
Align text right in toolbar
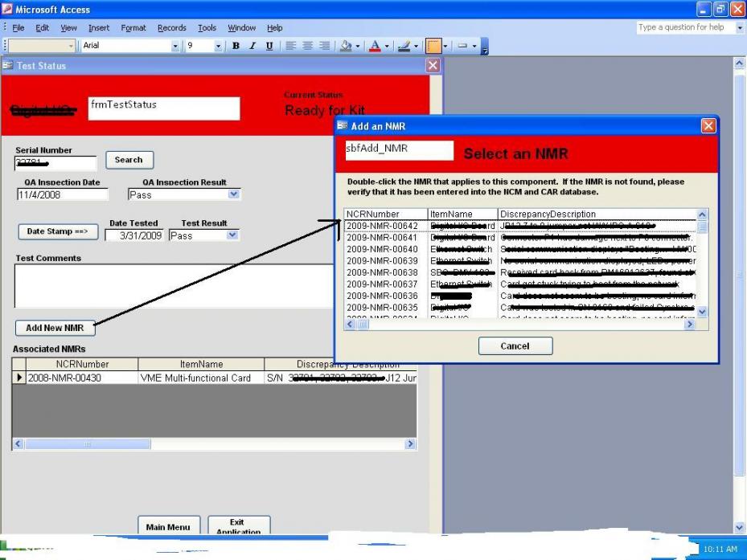[x=324, y=46]
